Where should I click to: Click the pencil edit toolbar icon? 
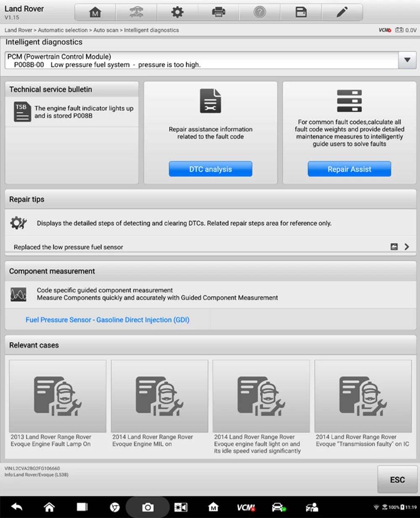(x=342, y=13)
